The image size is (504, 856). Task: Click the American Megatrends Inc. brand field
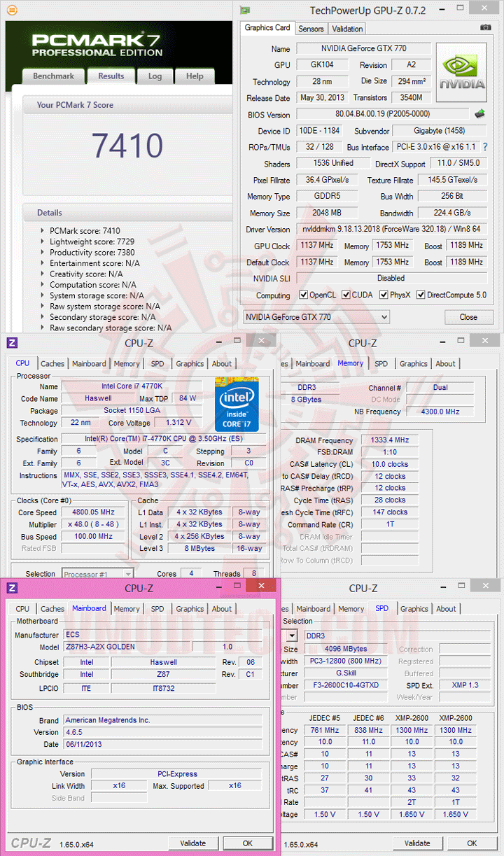coord(163,720)
